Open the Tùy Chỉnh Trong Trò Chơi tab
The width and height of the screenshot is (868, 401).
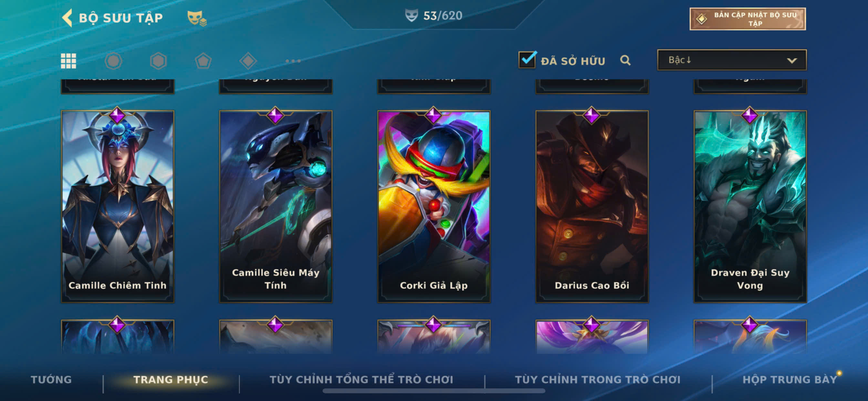coord(597,379)
